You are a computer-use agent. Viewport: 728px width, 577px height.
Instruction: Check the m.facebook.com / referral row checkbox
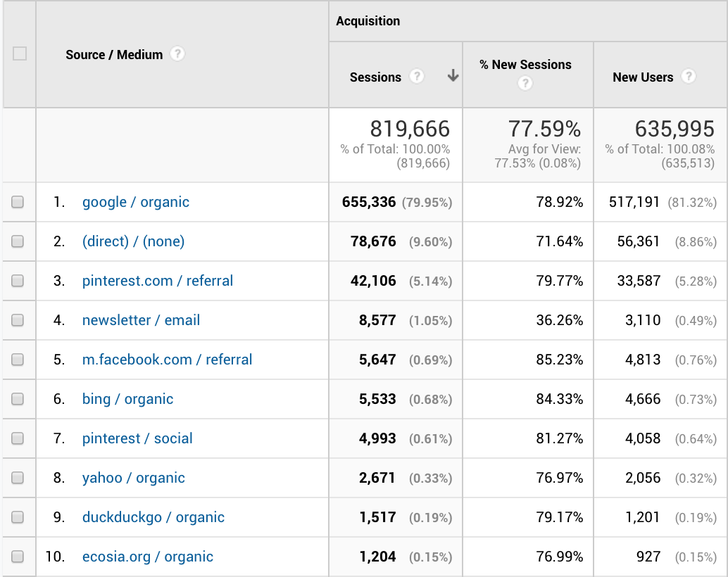tap(18, 360)
